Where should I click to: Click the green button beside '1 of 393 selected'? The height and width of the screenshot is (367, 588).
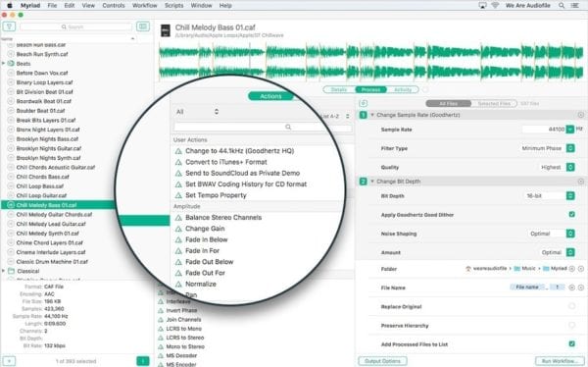142,361
